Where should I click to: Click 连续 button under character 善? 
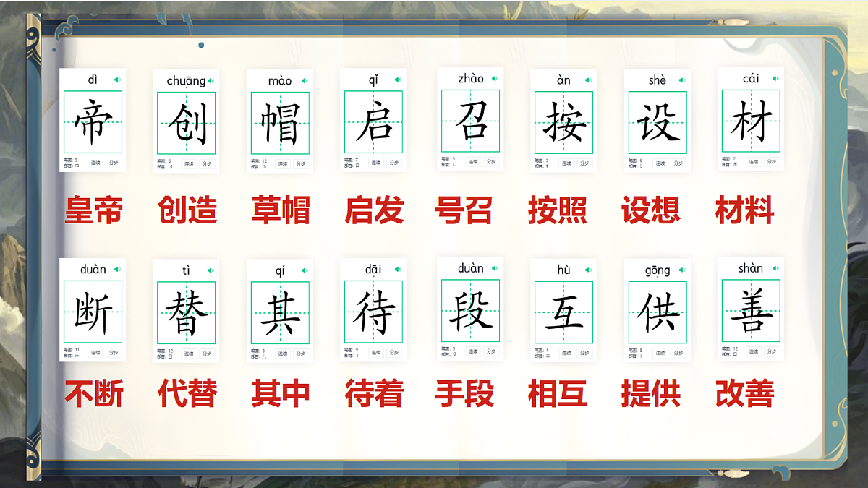(754, 351)
